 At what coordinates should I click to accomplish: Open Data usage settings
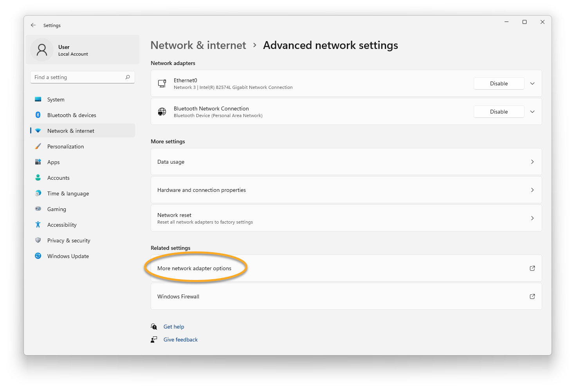pos(346,162)
